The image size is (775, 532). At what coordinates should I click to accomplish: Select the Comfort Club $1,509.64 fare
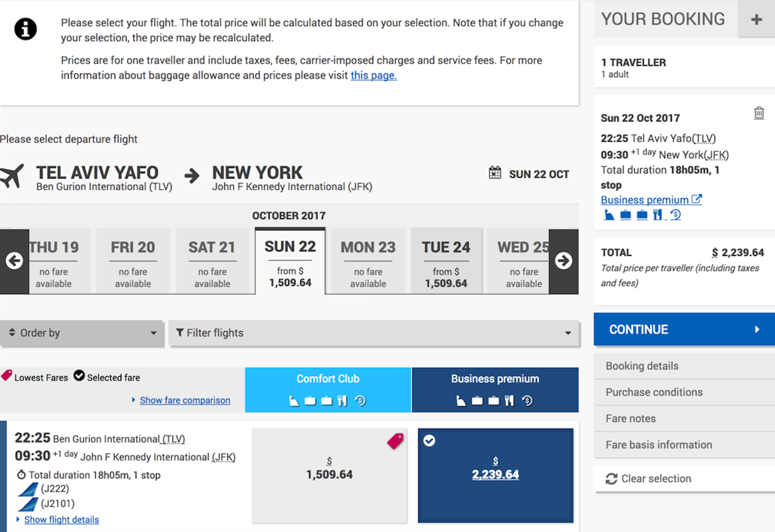click(x=329, y=475)
